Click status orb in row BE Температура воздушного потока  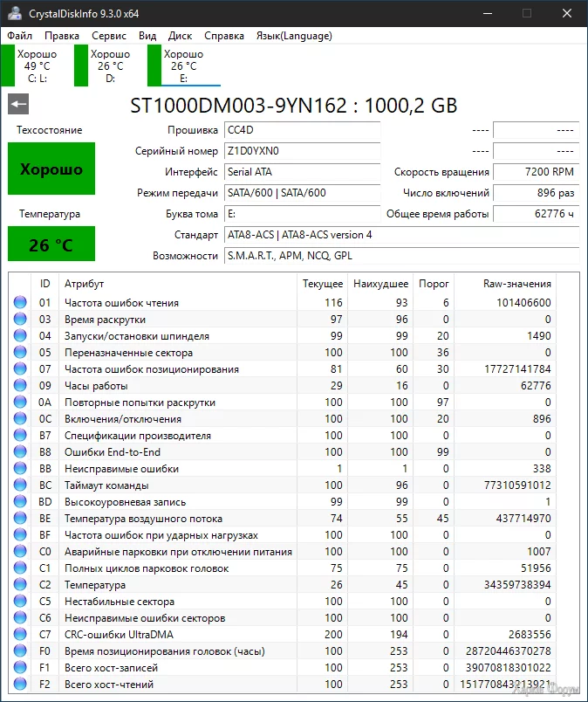pyautogui.click(x=20, y=518)
